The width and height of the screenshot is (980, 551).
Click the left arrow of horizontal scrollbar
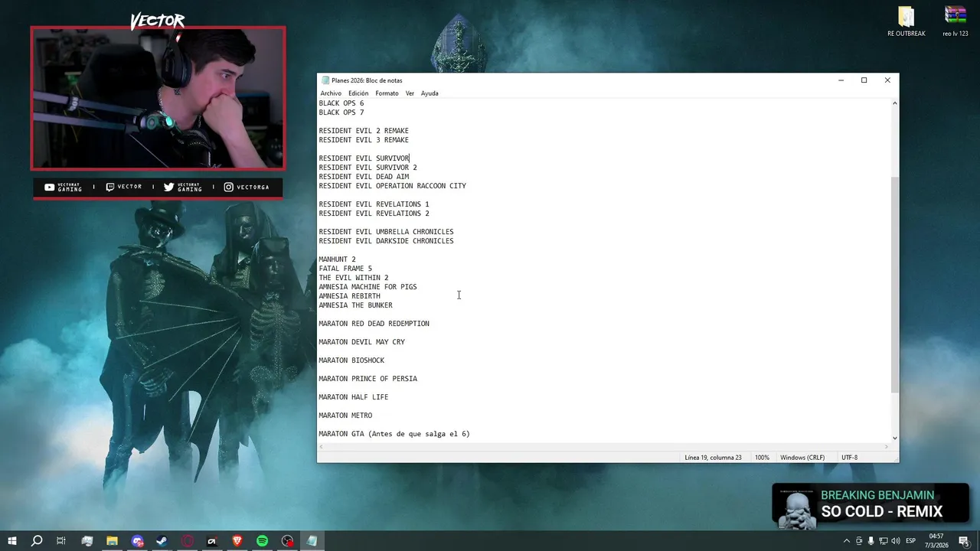tap(322, 446)
